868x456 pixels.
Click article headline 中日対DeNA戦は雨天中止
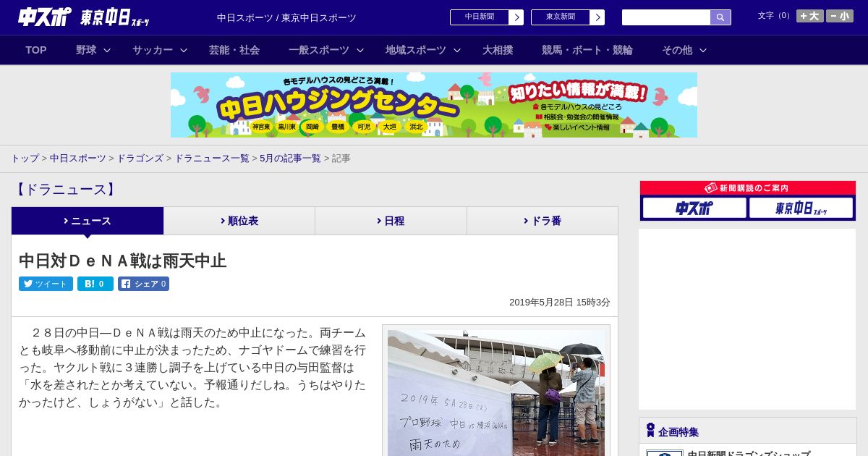click(123, 261)
